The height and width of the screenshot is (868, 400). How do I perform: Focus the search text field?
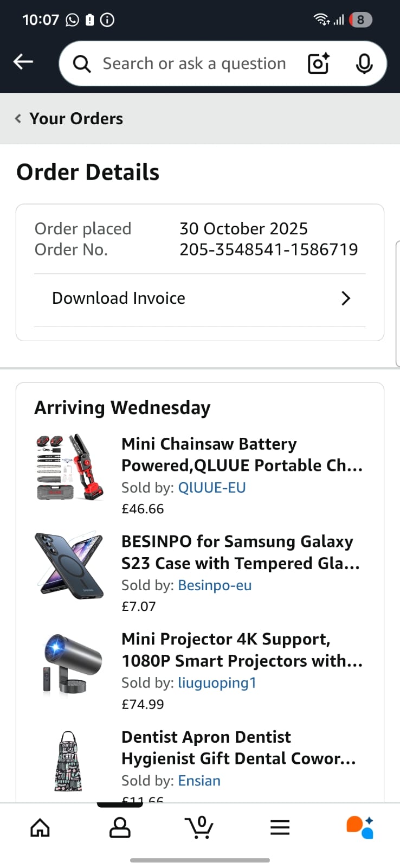(194, 63)
